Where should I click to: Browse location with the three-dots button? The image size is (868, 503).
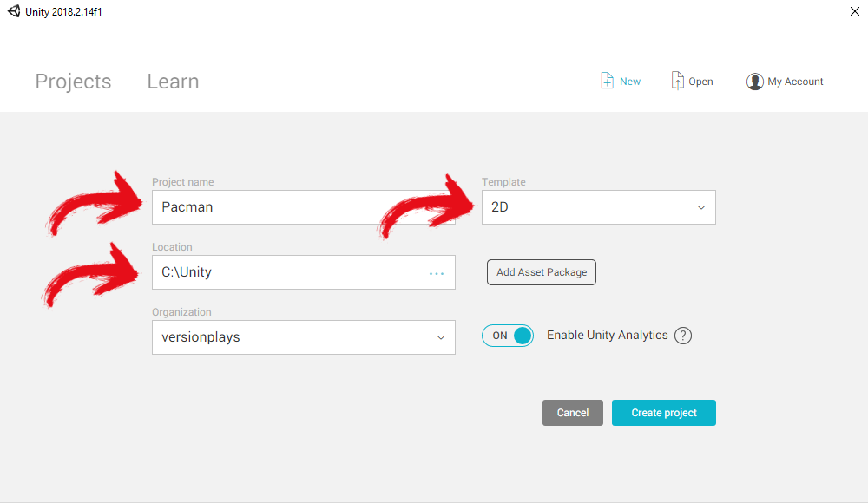click(x=437, y=273)
